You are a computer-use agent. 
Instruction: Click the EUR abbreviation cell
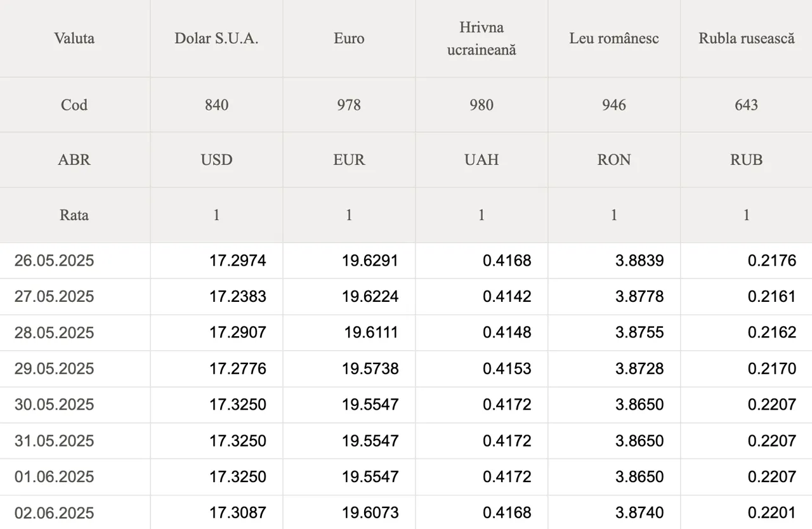coord(349,160)
